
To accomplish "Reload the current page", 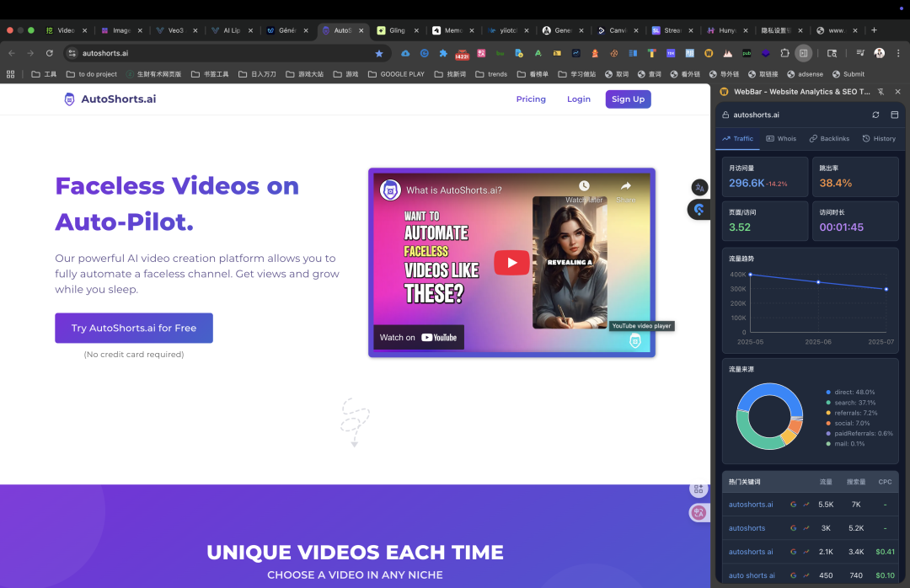I will [x=50, y=53].
